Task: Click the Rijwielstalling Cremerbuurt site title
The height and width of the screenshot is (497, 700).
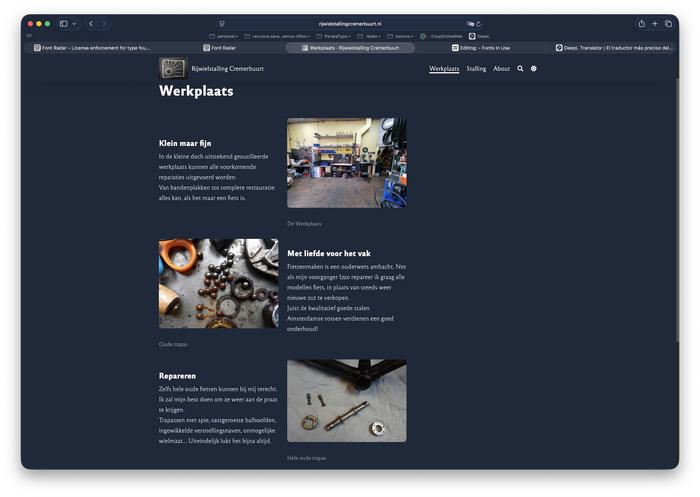Action: coord(228,68)
